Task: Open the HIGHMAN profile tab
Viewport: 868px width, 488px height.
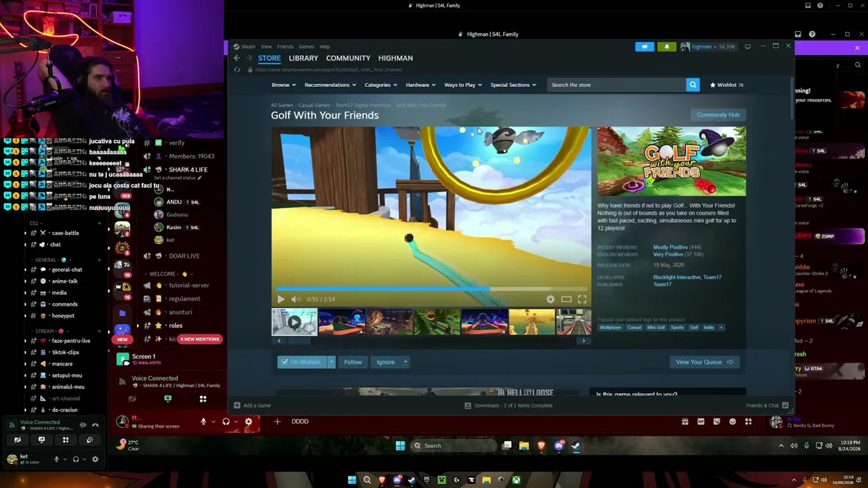Action: click(395, 58)
